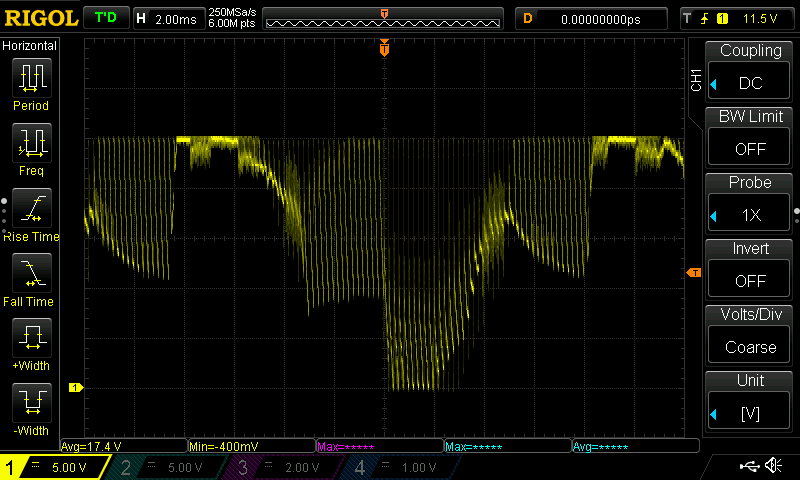Viewport: 800px width, 480px height.
Task: Click the USB connection icon
Action: coord(748,466)
